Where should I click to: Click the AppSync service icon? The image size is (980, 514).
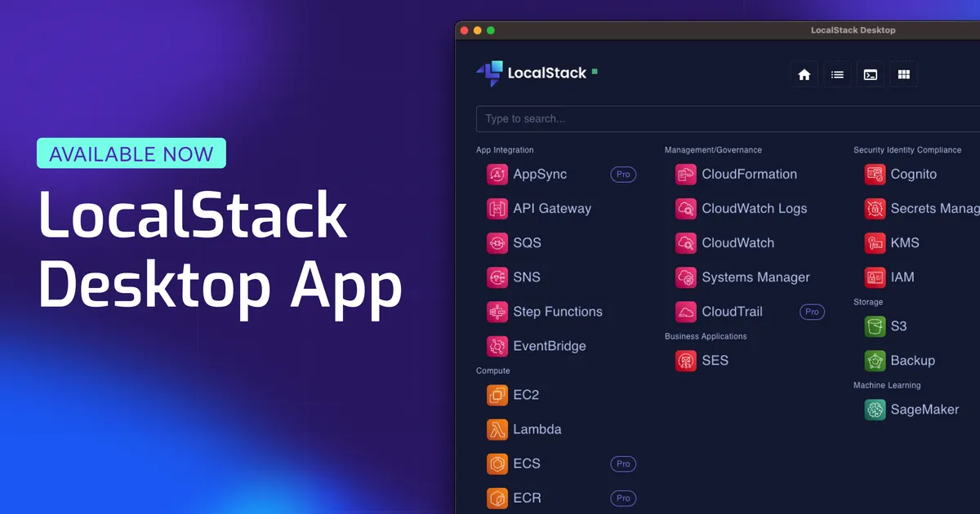tap(497, 175)
